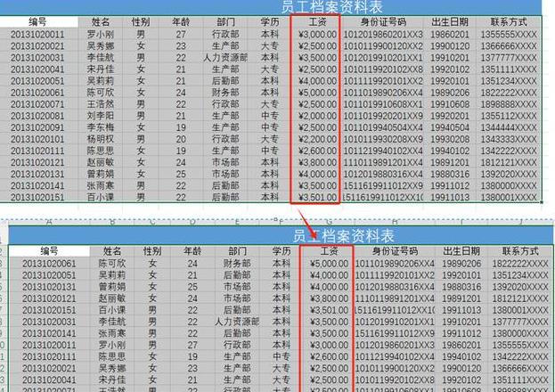Select ¥3,501.00 cell in lower table

(330, 310)
